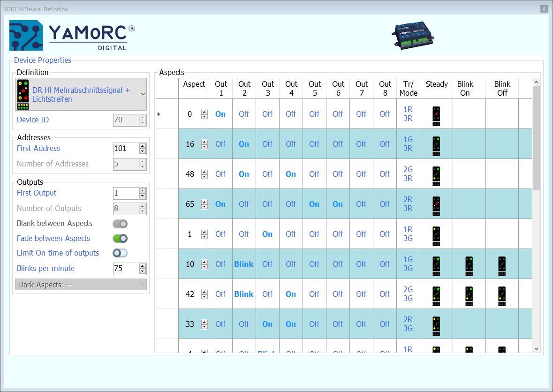Disable Fade between Aspects switch
This screenshot has width=553, height=392.
[120, 238]
